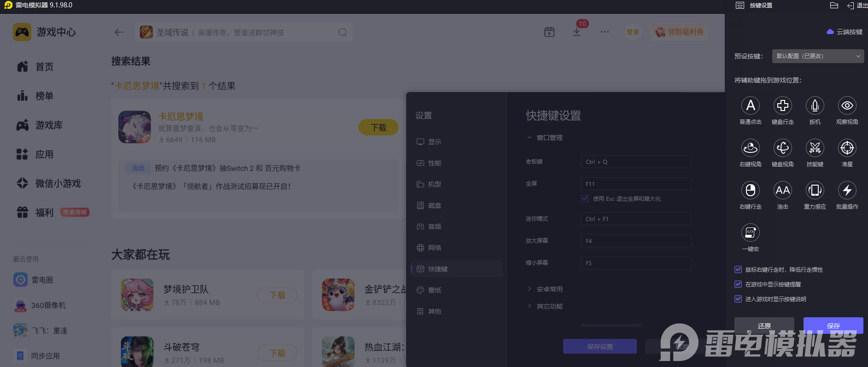Pick the 批量操作 lightning tool

point(847,191)
